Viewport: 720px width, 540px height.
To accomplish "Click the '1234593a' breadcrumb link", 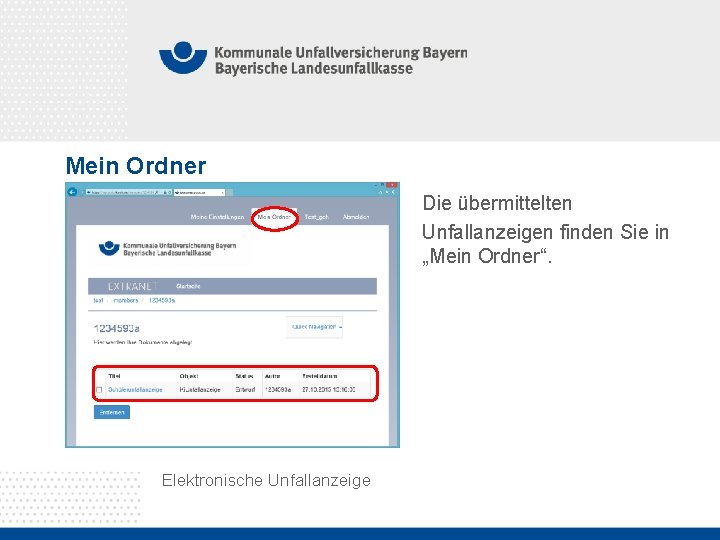I will pos(162,300).
